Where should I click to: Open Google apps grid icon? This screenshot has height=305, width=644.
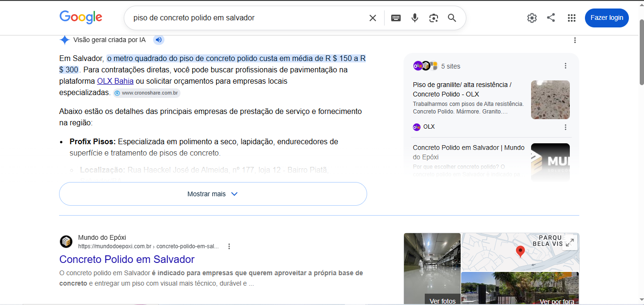click(x=572, y=18)
